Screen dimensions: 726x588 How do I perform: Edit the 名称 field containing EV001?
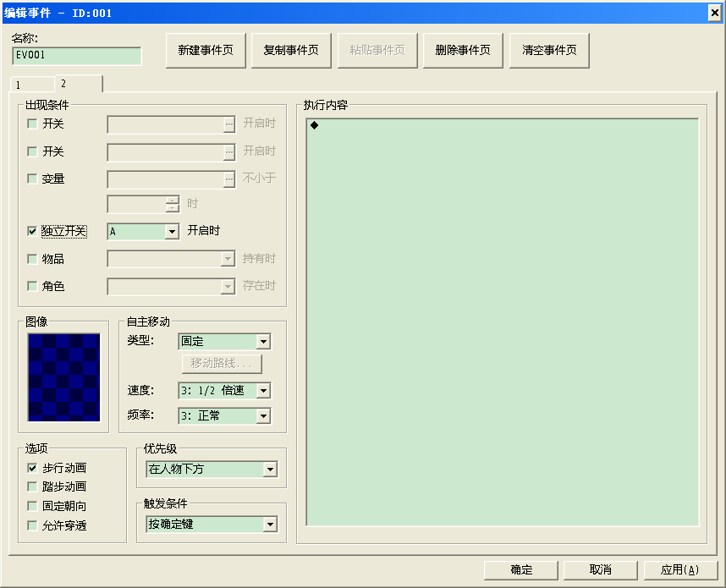pyautogui.click(x=76, y=56)
